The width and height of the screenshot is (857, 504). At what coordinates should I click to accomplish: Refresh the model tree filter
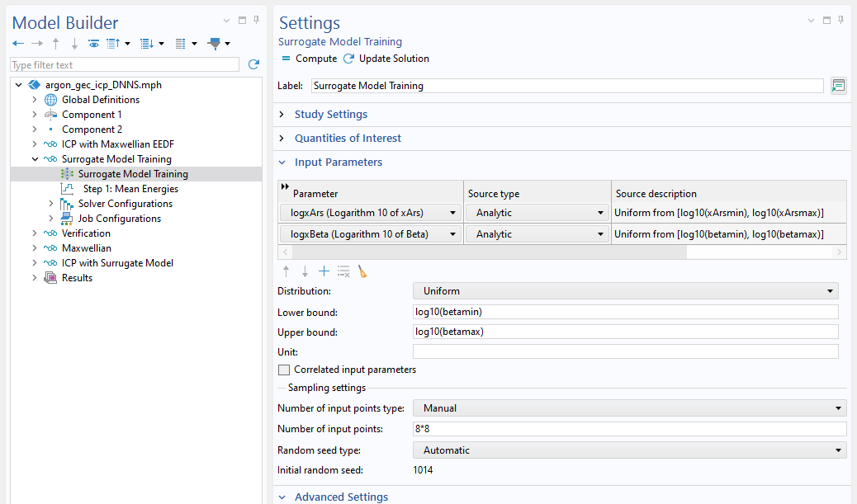coord(253,64)
